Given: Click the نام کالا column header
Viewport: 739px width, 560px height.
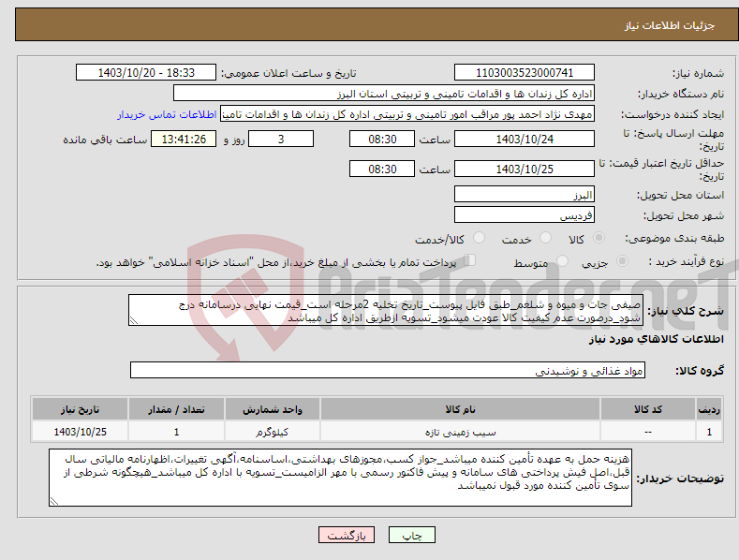Looking at the screenshot, I should (x=460, y=409).
